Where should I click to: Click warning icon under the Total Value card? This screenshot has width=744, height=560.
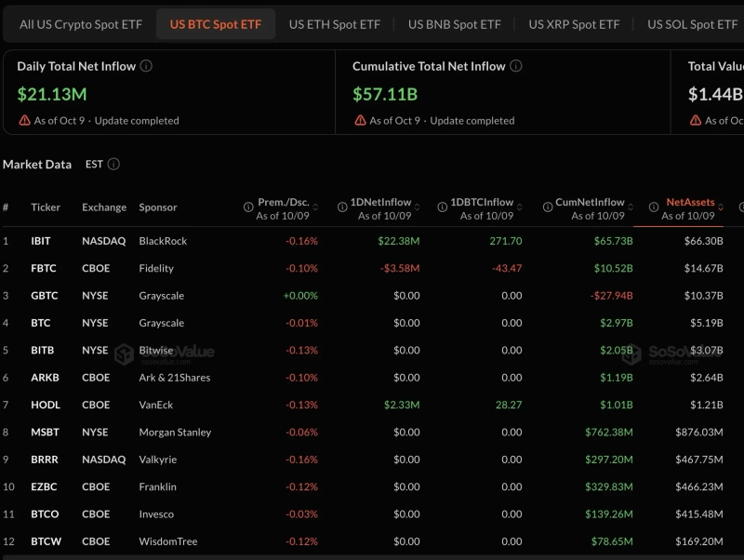click(x=696, y=121)
